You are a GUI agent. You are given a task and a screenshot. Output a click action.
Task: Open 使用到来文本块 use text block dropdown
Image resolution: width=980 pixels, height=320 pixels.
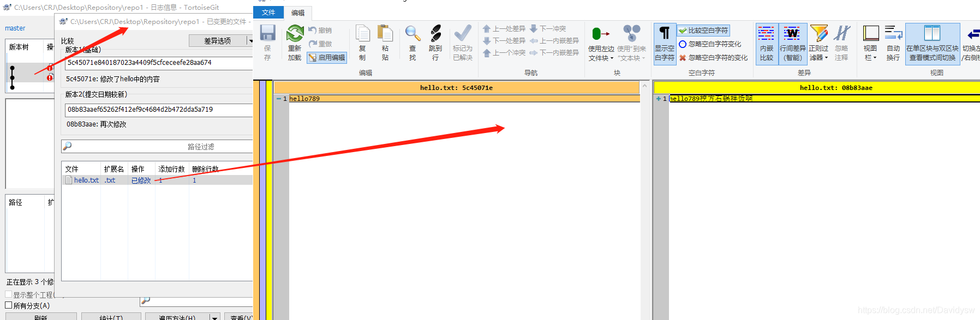tap(631, 44)
